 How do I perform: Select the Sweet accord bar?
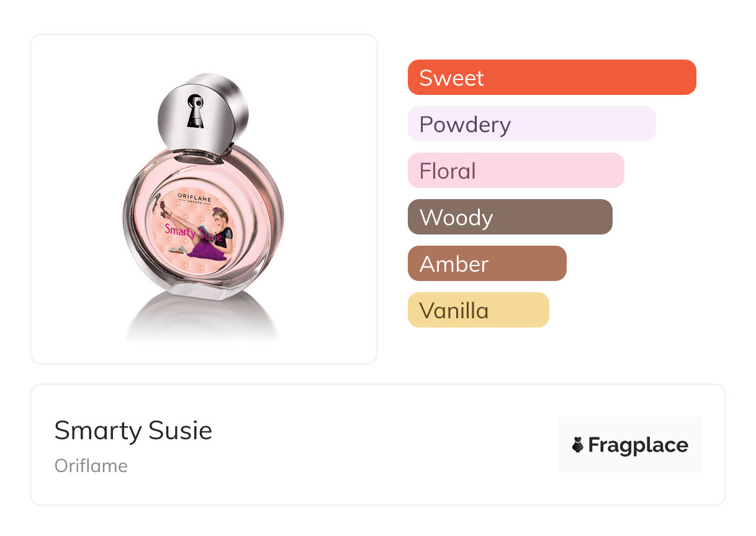pyautogui.click(x=551, y=78)
